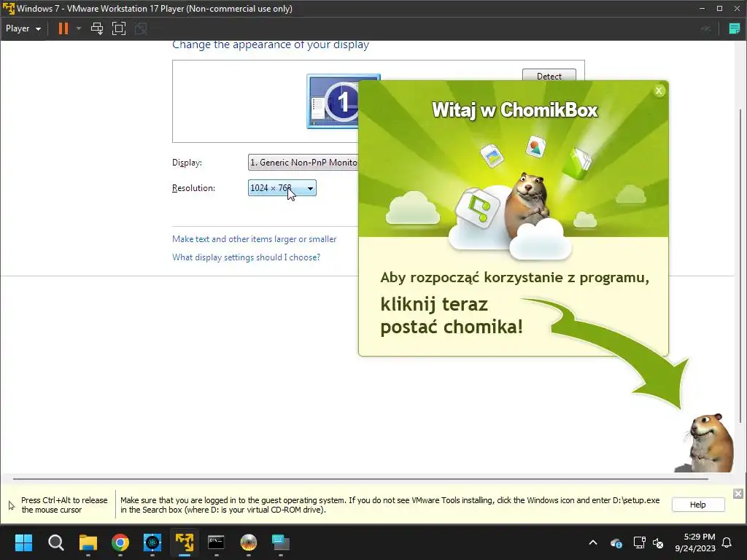Dismiss the VMware Tools hint bar
Image resolution: width=747 pixels, height=560 pixels.
738,494
